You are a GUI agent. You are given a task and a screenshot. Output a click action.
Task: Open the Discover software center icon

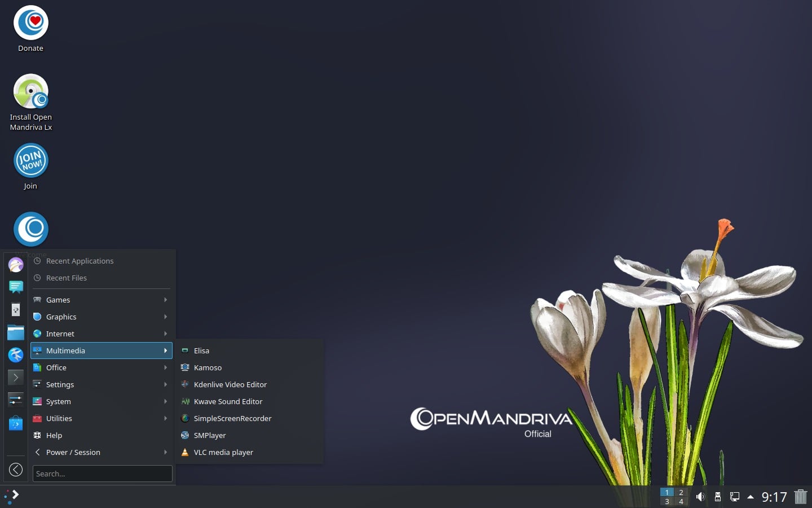click(15, 423)
